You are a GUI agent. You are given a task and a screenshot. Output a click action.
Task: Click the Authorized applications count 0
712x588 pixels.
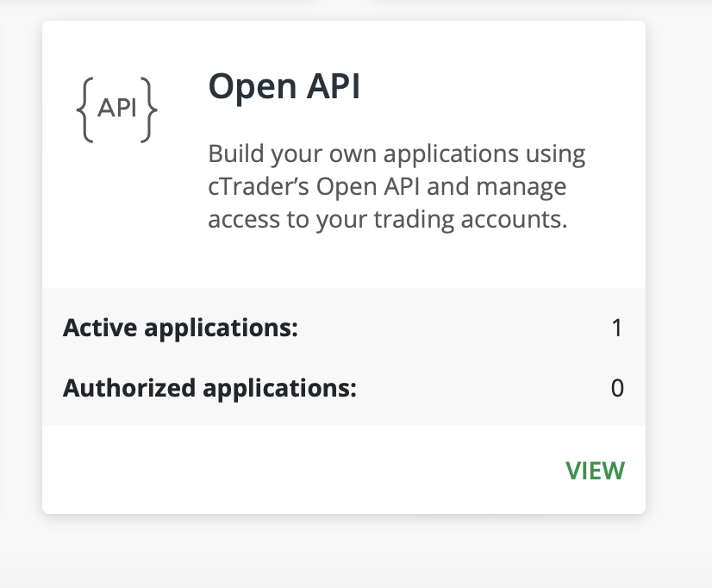click(617, 388)
